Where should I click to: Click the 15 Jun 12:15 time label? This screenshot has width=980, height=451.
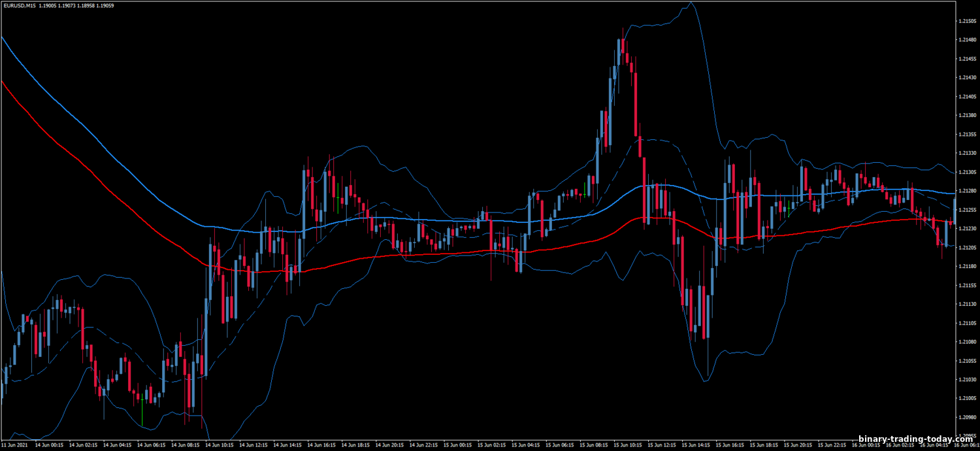tap(663, 445)
